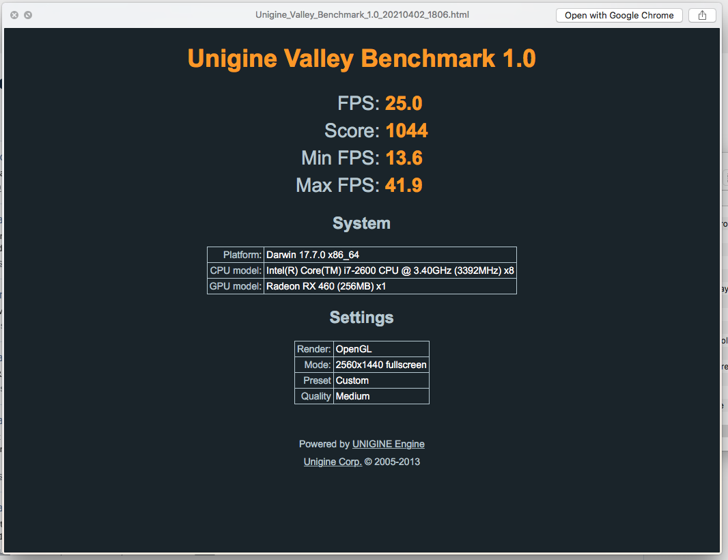Select the Darwin 17.7.0 x86_64 cell
This screenshot has width=728, height=560.
tap(390, 255)
